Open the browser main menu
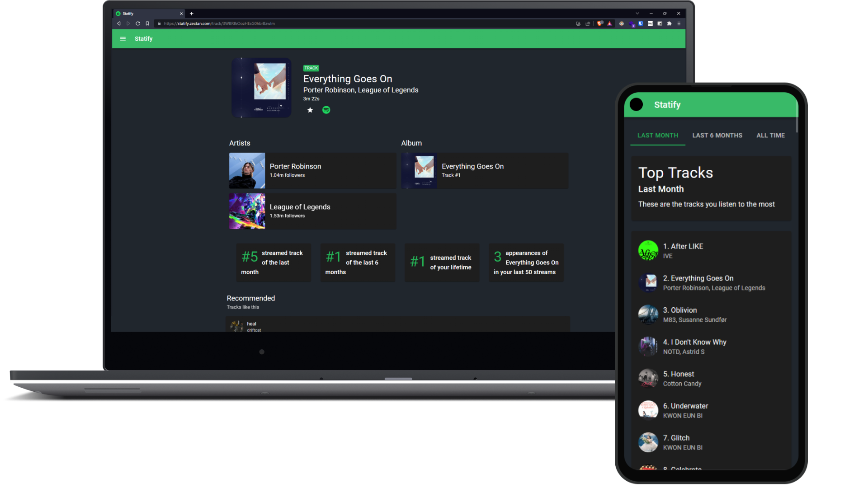 tap(679, 23)
